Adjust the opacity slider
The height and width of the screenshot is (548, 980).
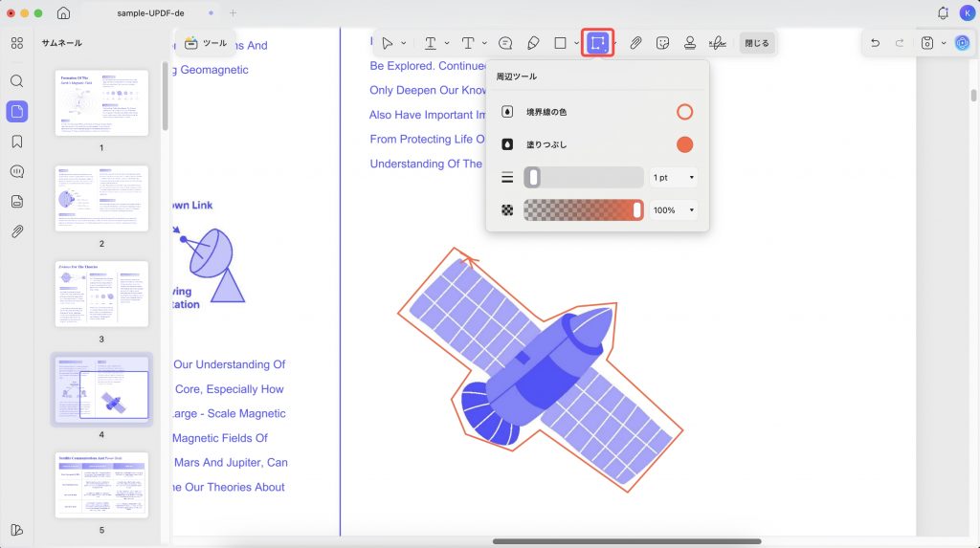[583, 210]
